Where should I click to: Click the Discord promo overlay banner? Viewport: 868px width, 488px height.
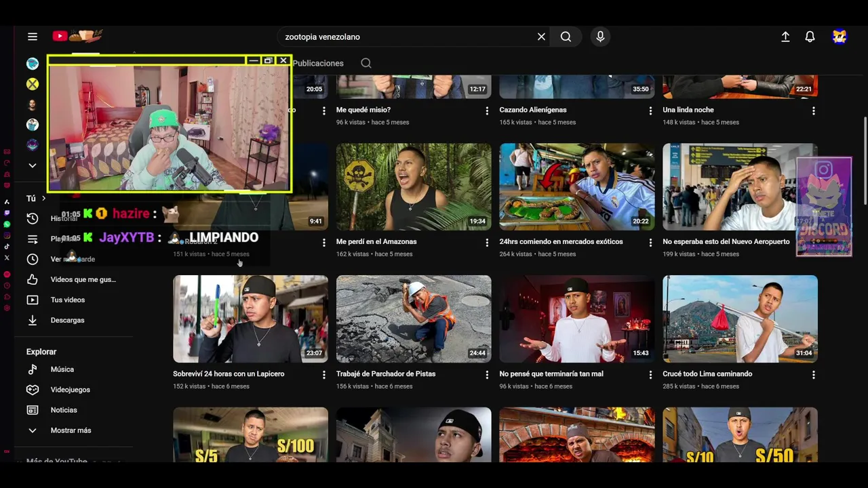point(824,207)
